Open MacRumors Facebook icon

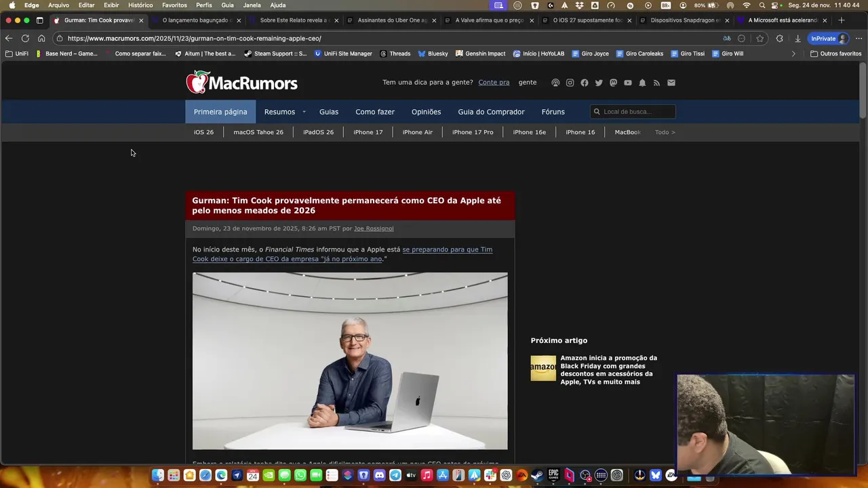[x=585, y=83]
